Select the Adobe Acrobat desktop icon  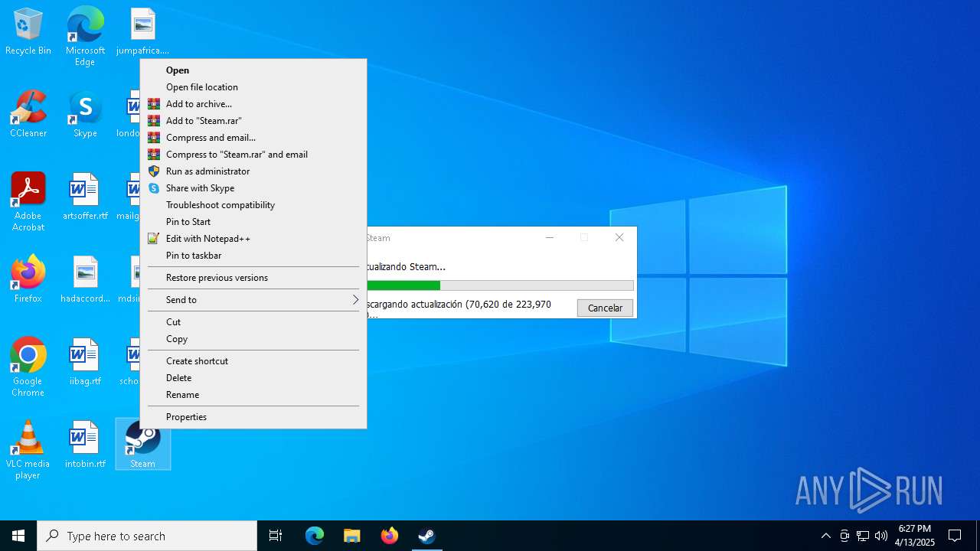click(28, 202)
